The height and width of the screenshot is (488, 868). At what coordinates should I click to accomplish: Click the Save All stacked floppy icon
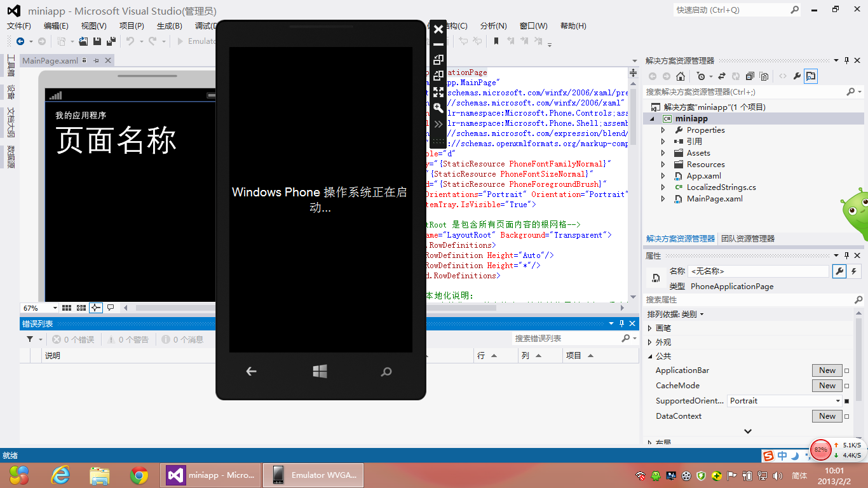(x=111, y=41)
